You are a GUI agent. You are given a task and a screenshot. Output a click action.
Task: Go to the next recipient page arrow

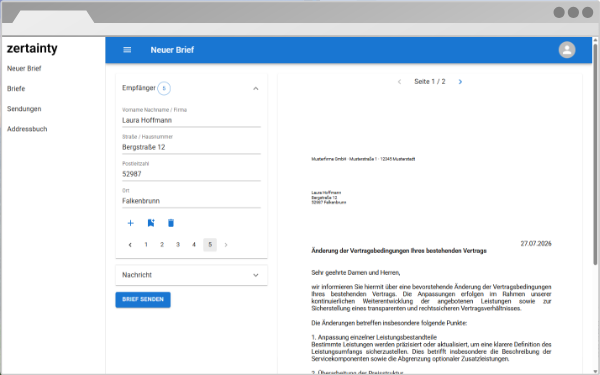point(226,245)
